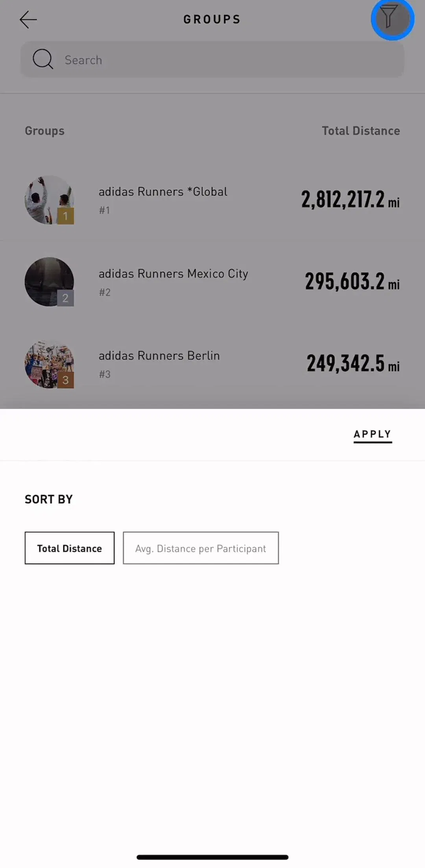Image resolution: width=425 pixels, height=868 pixels.
Task: Select Total Distance sort option
Action: [70, 548]
